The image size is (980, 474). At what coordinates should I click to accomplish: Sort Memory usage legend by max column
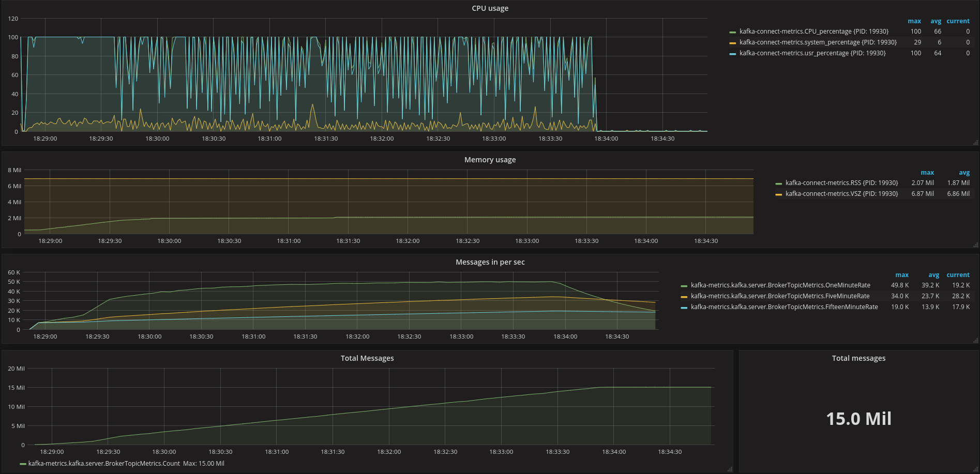927,173
